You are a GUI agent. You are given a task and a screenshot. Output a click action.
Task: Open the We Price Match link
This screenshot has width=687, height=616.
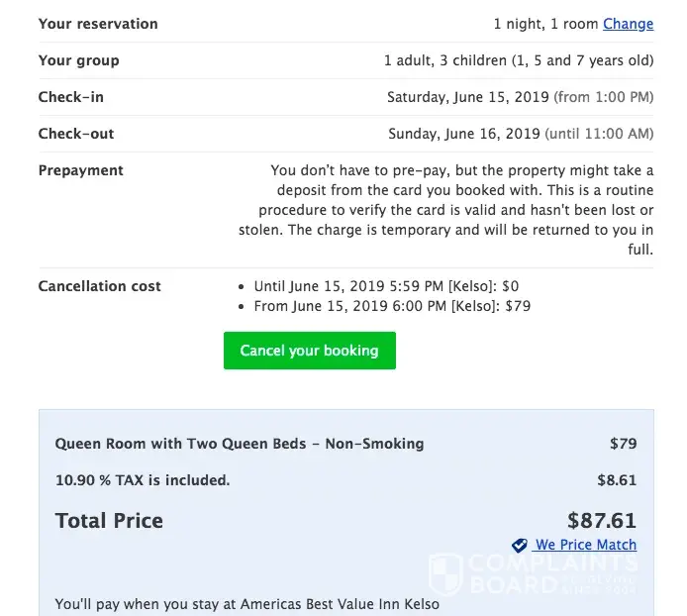(586, 545)
